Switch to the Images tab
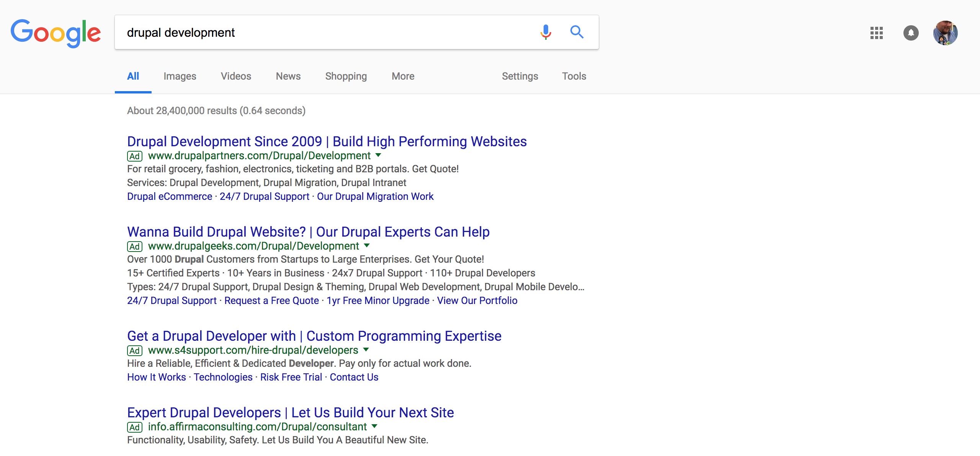The height and width of the screenshot is (456, 980). 180,76
